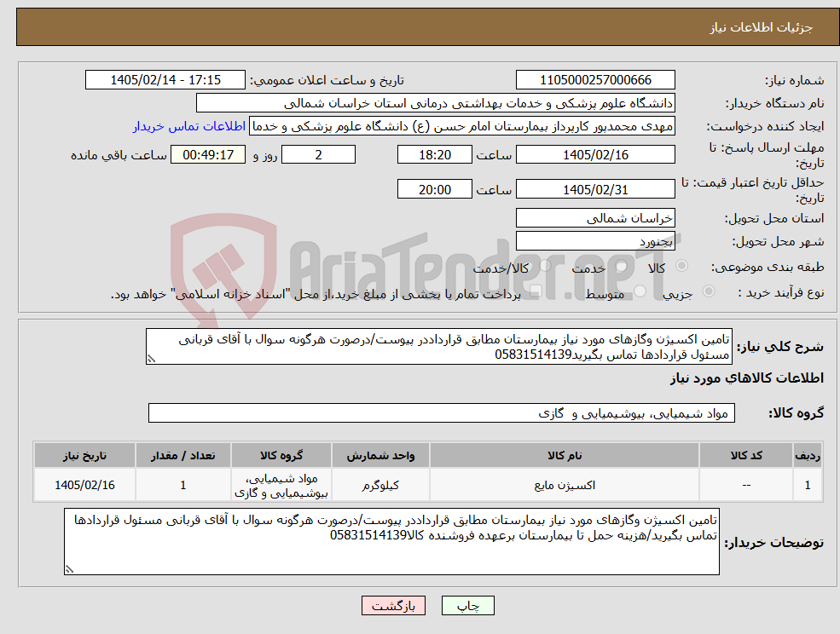Click the کد کالا column header

click(746, 456)
